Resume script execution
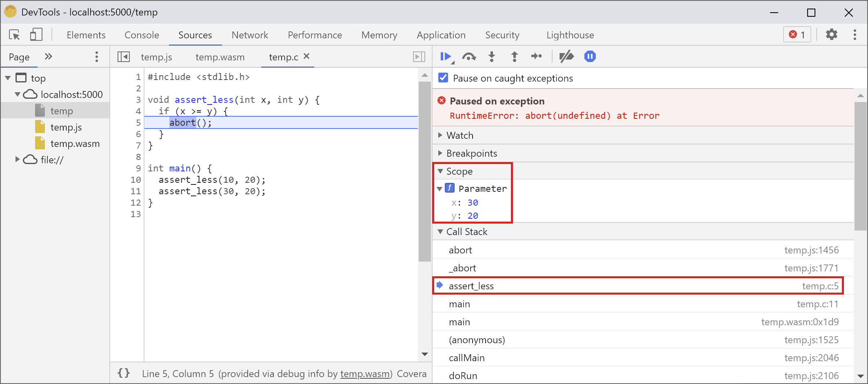868x384 pixels. tap(446, 57)
